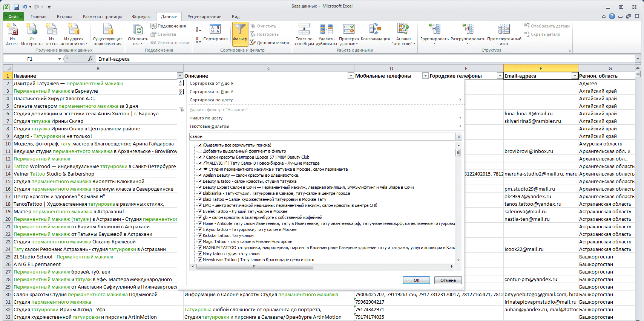The height and width of the screenshot is (321, 644).
Task: Import data from Internet source
Action: pos(32,34)
